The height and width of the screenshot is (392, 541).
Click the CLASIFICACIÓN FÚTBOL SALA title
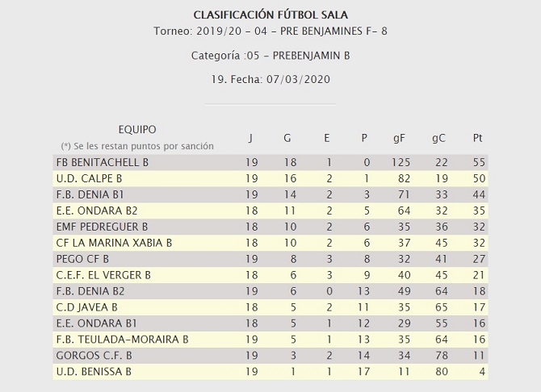[x=270, y=15]
